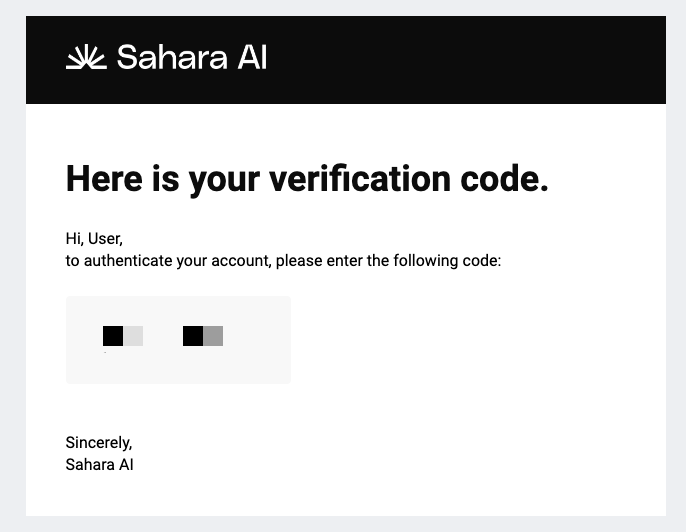The height and width of the screenshot is (532, 686).
Task: Click the second black redacted code block
Action: tap(193, 336)
